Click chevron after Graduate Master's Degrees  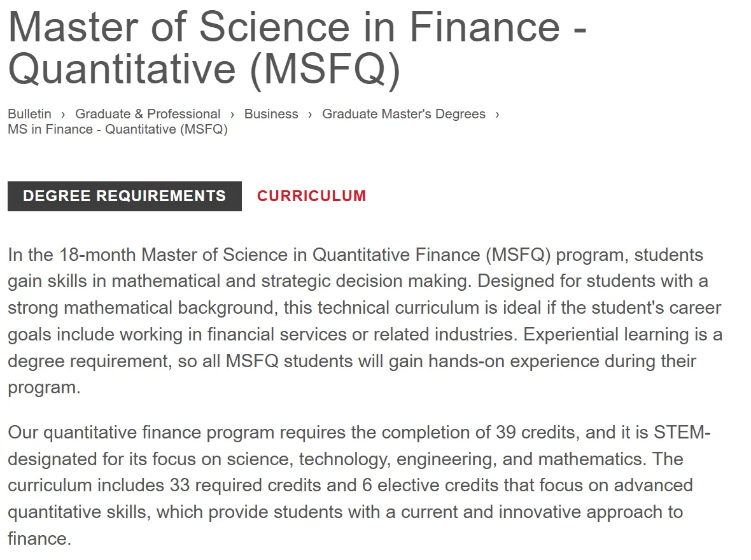497,115
